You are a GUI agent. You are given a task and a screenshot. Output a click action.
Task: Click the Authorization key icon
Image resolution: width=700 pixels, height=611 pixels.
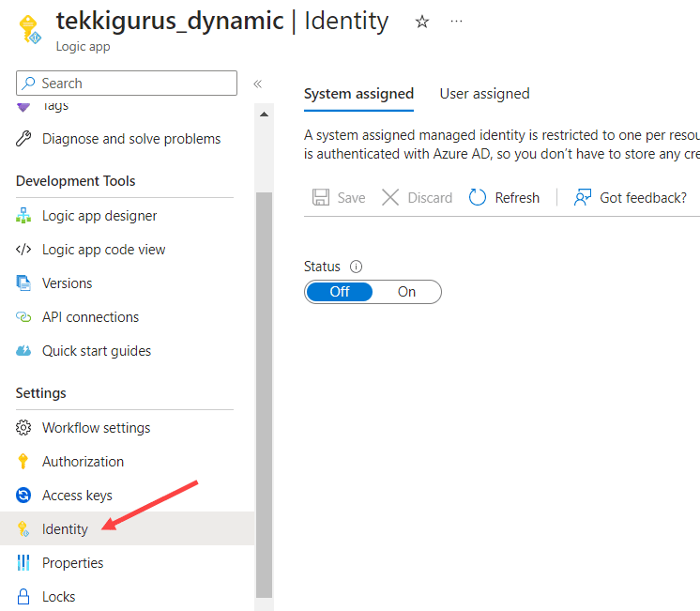(23, 462)
